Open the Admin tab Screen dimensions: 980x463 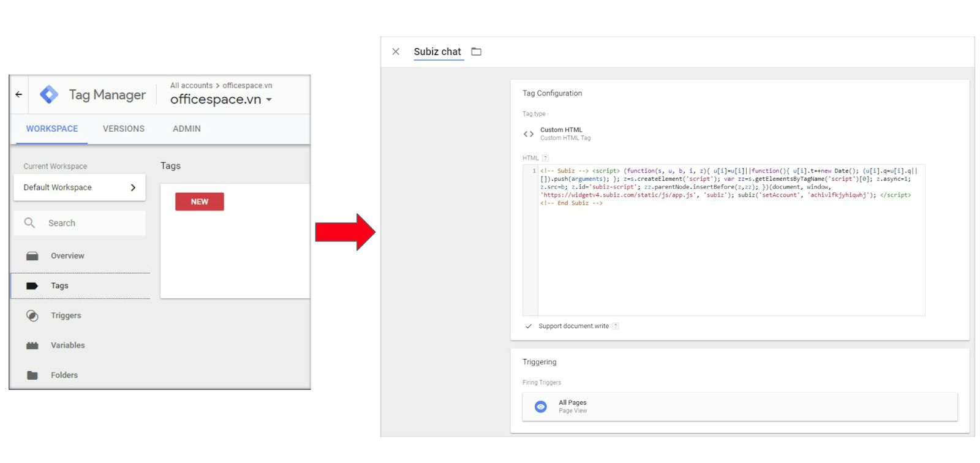[187, 129]
